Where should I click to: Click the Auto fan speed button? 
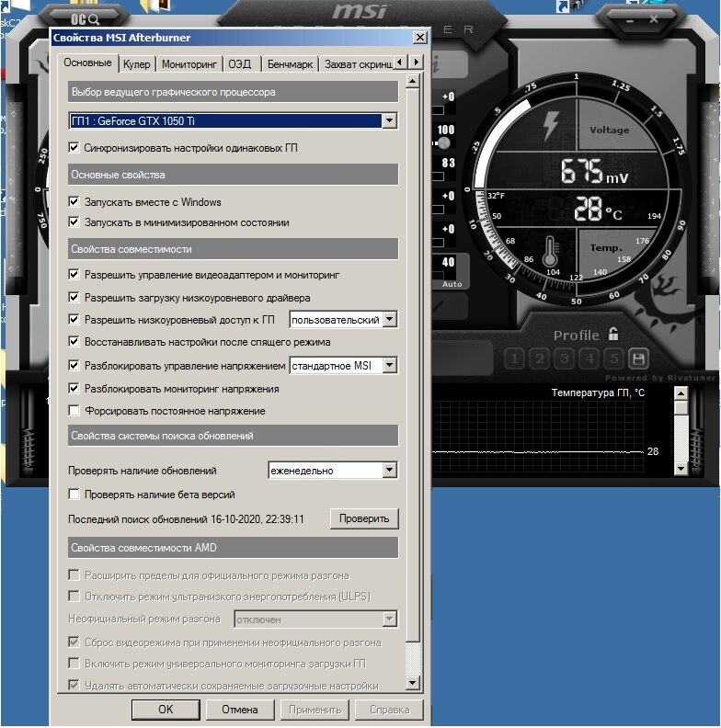[x=452, y=284]
